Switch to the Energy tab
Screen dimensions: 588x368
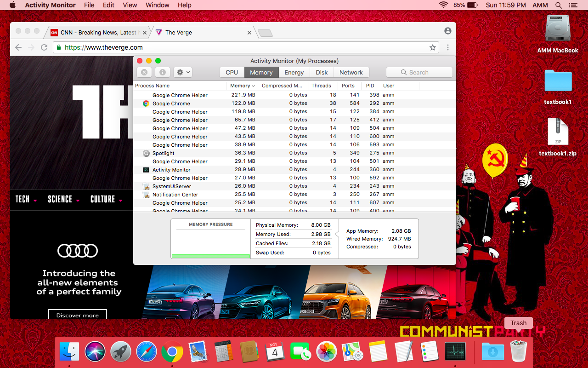point(294,72)
